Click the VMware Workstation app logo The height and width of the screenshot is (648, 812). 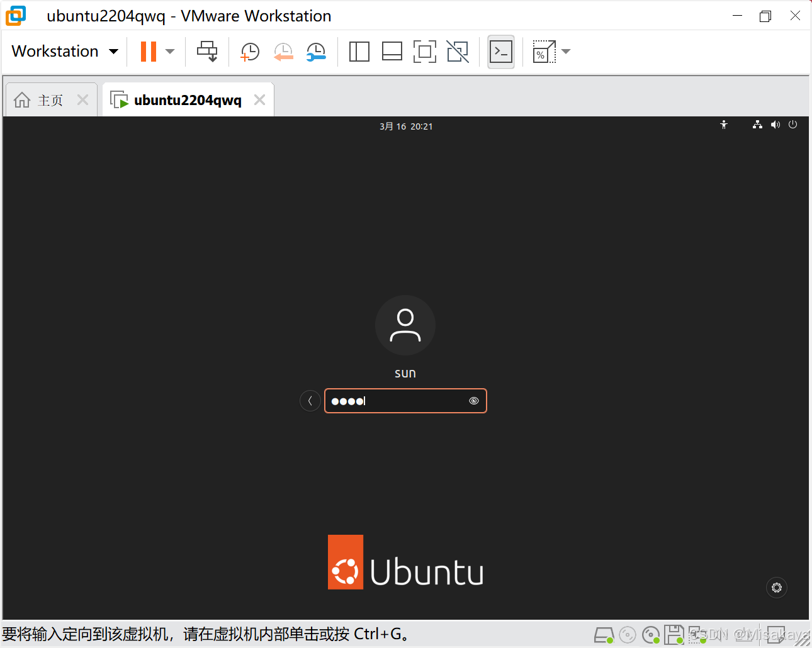tap(16, 16)
